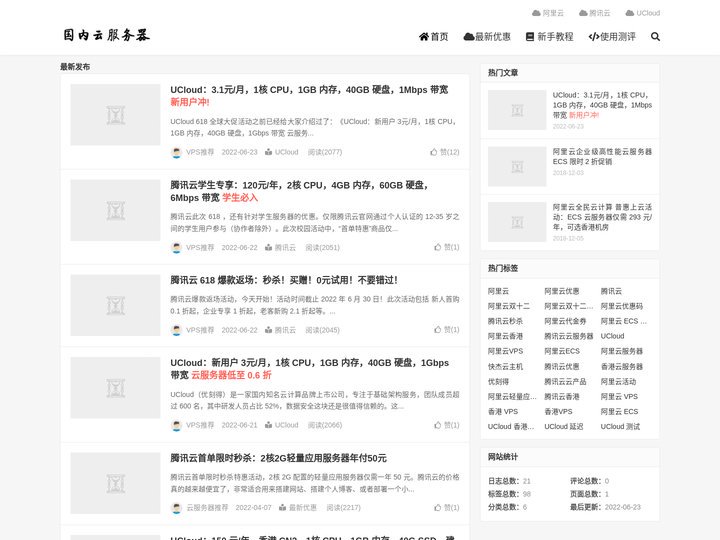Screen dimensions: 720x540
Task: Select tag 腾讯云云产品
Action: click(x=565, y=382)
